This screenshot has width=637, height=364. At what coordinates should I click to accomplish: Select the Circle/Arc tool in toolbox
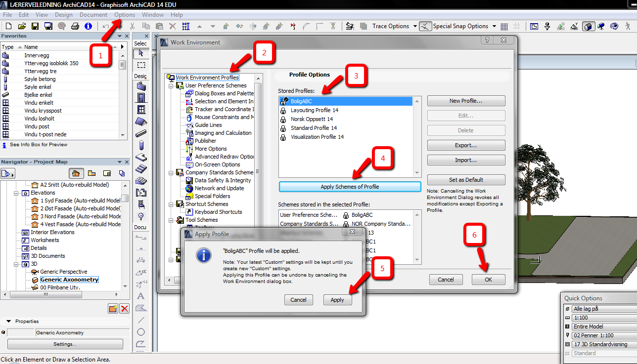coord(141,332)
